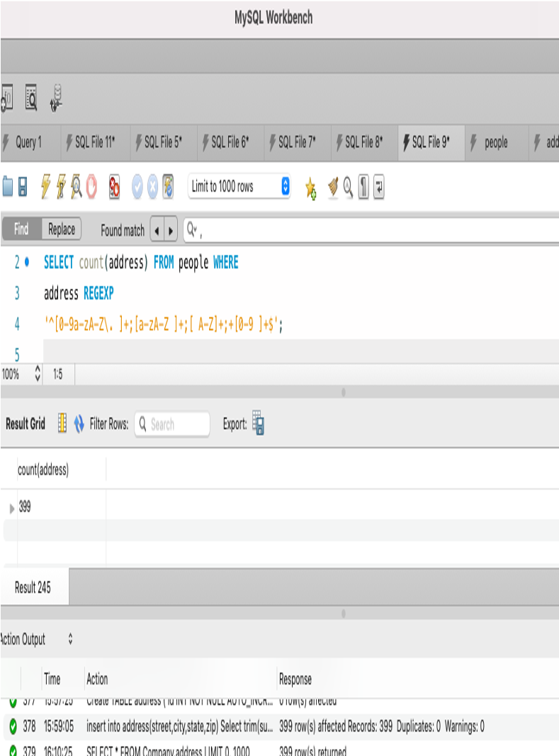The width and height of the screenshot is (559, 756).
Task: Select the row marker beside 399
Action: (x=11, y=508)
